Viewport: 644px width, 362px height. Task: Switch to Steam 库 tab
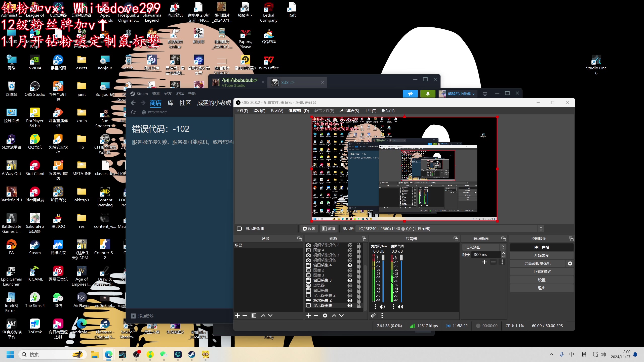coord(171,103)
